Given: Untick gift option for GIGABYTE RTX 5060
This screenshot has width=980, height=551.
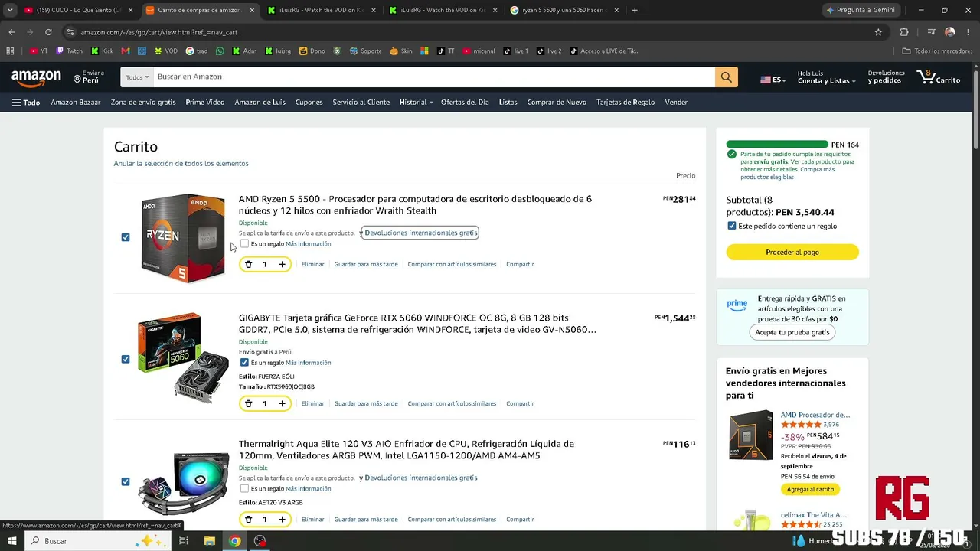Looking at the screenshot, I should [x=244, y=362].
